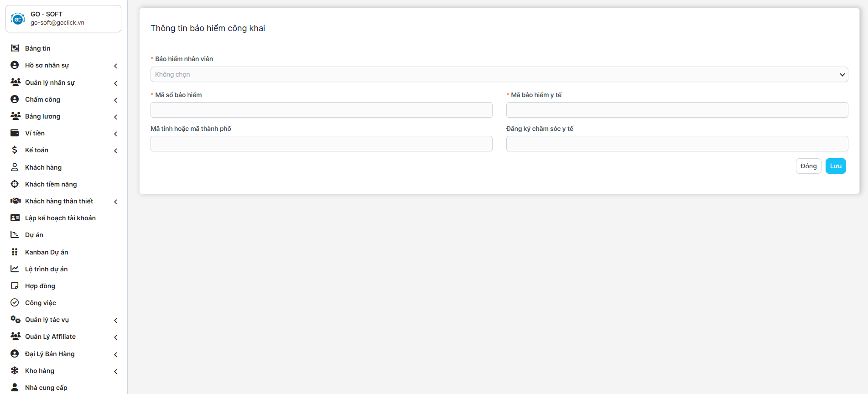Expand the Bảng lương submenu arrow
Image resolution: width=868 pixels, height=394 pixels.
[115, 117]
